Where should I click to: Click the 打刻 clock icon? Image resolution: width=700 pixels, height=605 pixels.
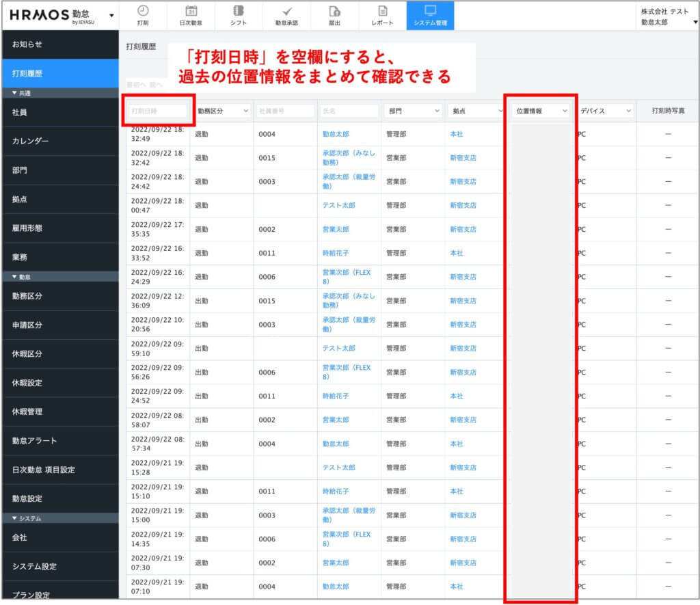click(143, 15)
